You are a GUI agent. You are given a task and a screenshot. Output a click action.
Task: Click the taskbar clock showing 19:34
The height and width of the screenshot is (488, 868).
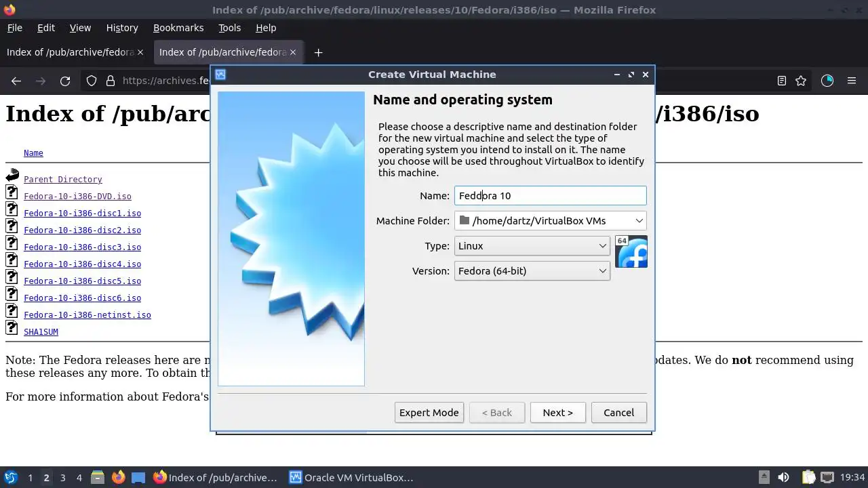(x=852, y=478)
